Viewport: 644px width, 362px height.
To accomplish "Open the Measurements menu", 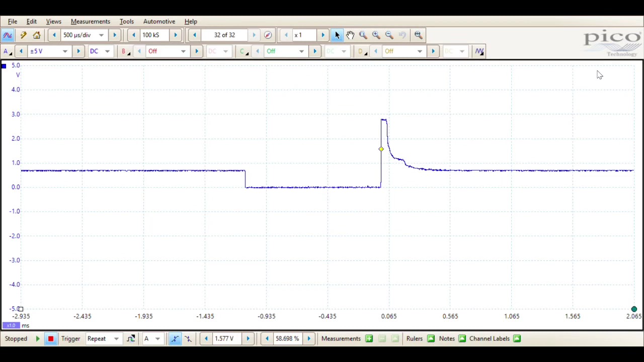I will pyautogui.click(x=91, y=22).
